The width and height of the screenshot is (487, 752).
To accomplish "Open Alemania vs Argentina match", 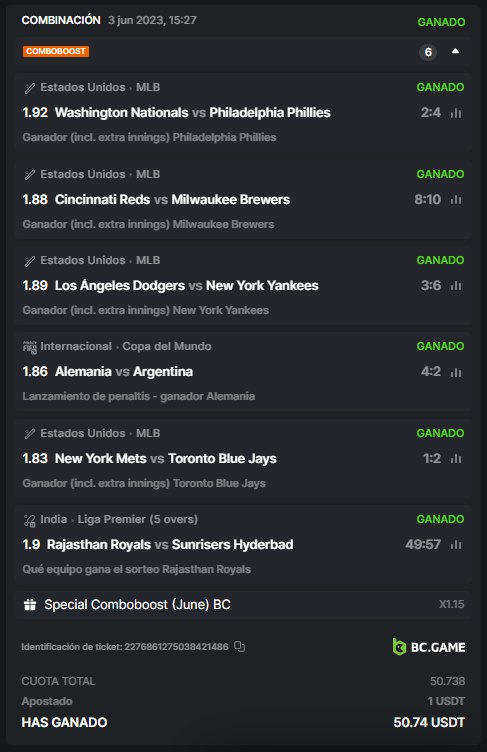I will click(124, 372).
